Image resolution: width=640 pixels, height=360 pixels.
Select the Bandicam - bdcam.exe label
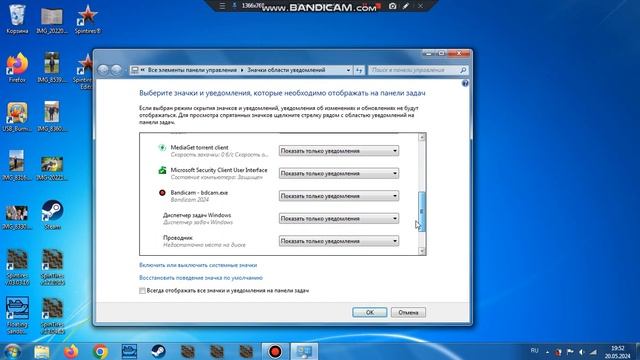[199, 192]
